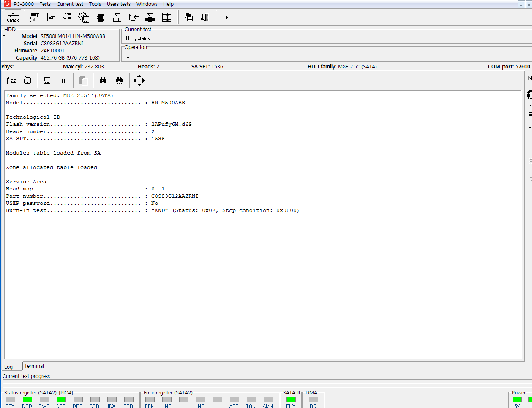Open the ruler measurement test icon
Screen dimensions: 532x408
(x=117, y=17)
